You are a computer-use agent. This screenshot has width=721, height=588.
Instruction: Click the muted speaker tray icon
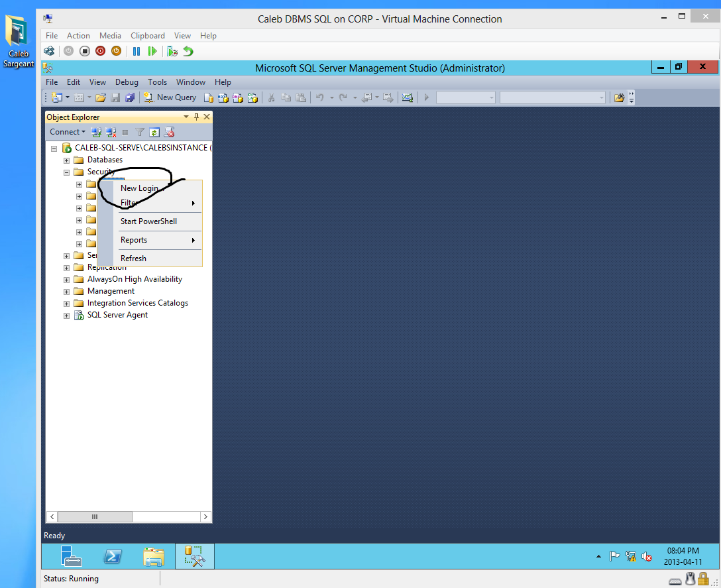coord(647,557)
